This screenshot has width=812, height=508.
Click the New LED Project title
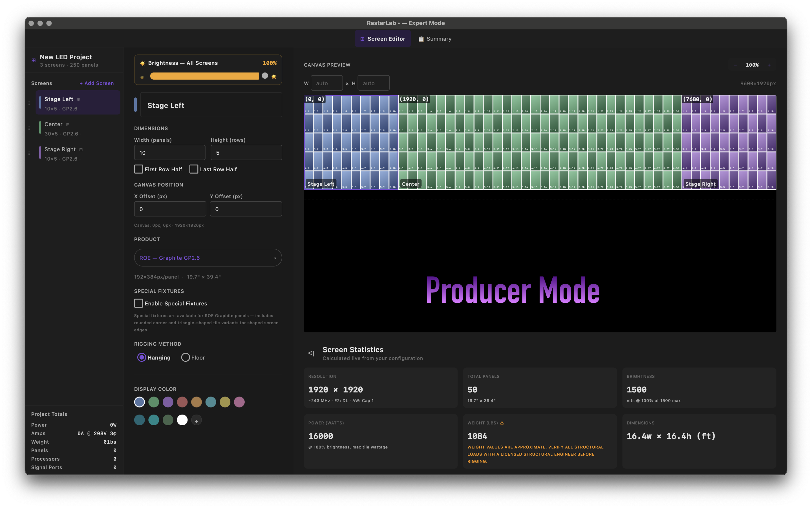pyautogui.click(x=66, y=57)
